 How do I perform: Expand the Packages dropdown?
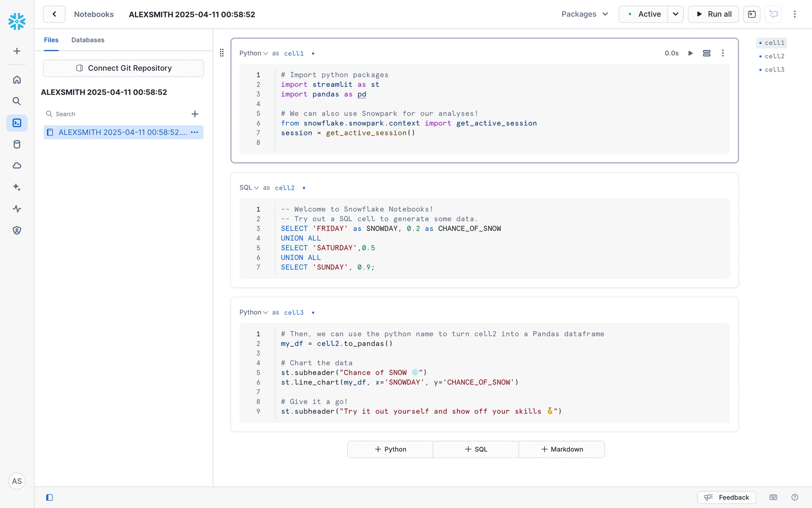coord(585,14)
